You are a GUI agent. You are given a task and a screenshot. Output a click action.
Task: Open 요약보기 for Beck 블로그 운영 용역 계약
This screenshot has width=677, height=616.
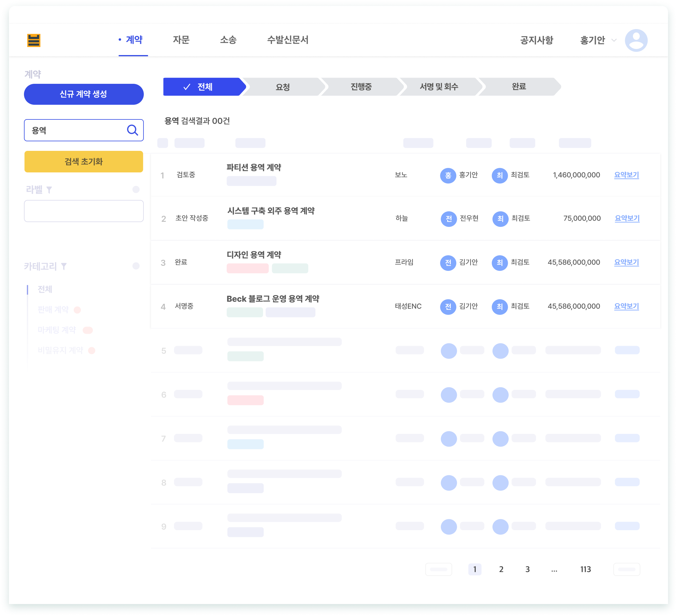626,306
